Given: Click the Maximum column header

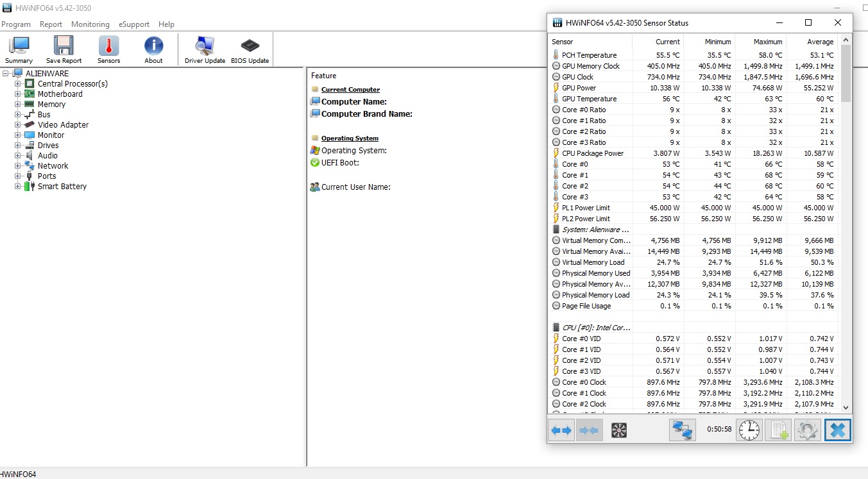Looking at the screenshot, I should pos(760,42).
